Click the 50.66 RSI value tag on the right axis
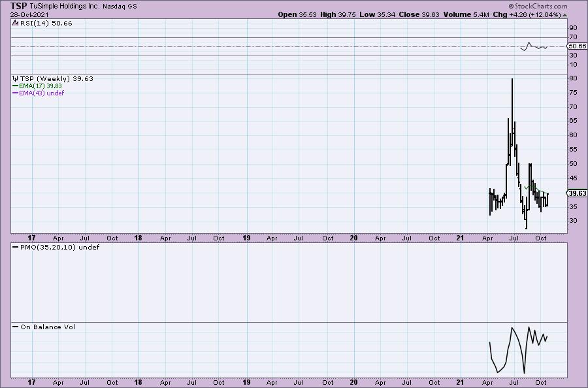 [x=577, y=46]
